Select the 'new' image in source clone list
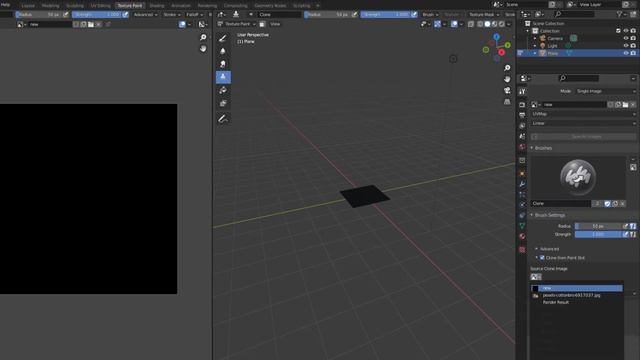The width and height of the screenshot is (640, 360). coord(577,288)
